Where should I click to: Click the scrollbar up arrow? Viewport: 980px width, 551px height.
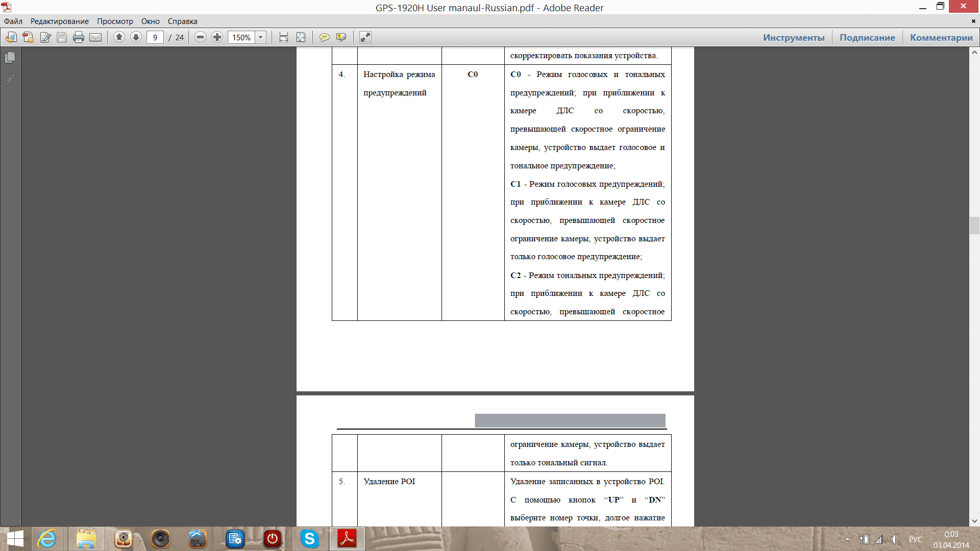[974, 52]
